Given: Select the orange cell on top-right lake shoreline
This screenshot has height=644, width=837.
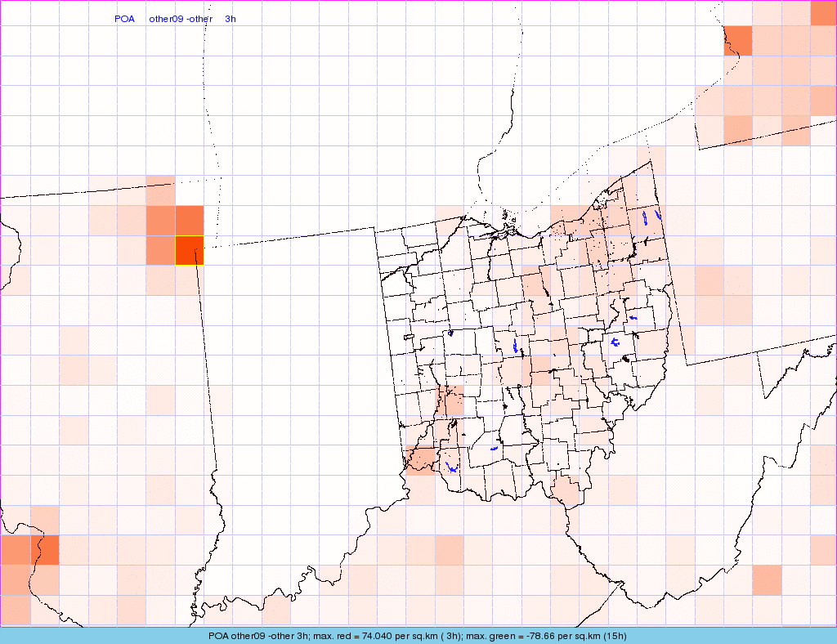Looking at the screenshot, I should coord(737,40).
